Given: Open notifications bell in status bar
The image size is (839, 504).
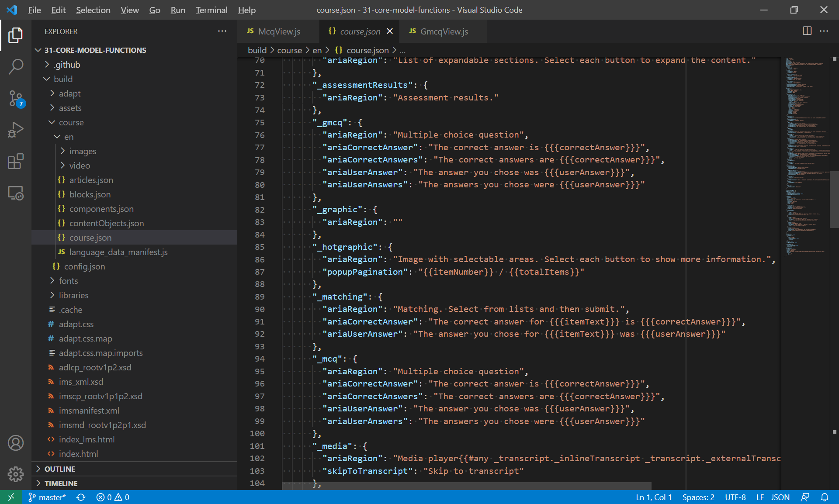Looking at the screenshot, I should (824, 497).
